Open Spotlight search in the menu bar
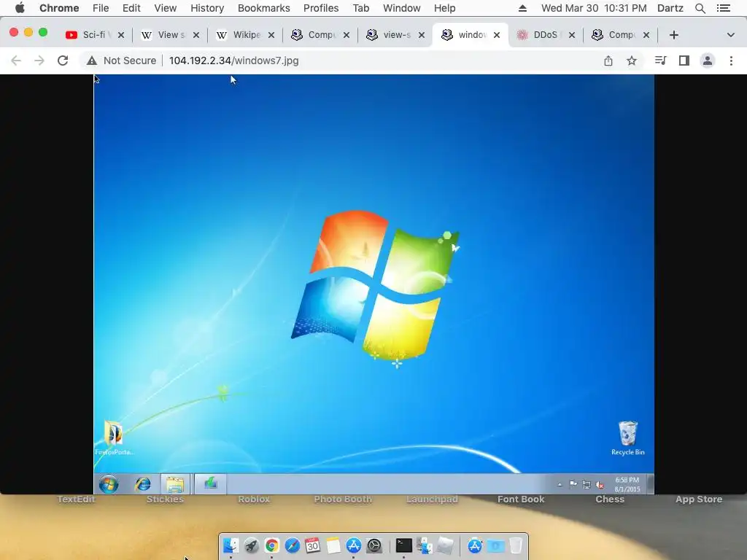The width and height of the screenshot is (747, 560). [x=700, y=8]
